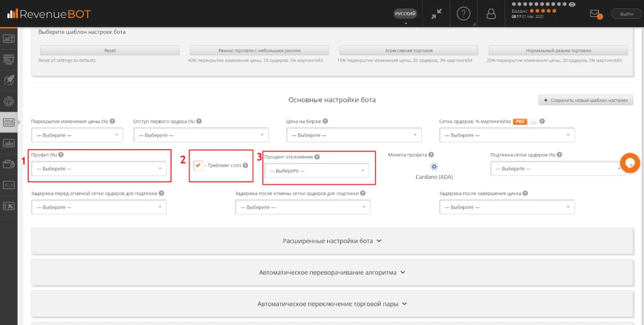Click help icon next to Монета профита
This screenshot has width=644, height=325.
431,154
